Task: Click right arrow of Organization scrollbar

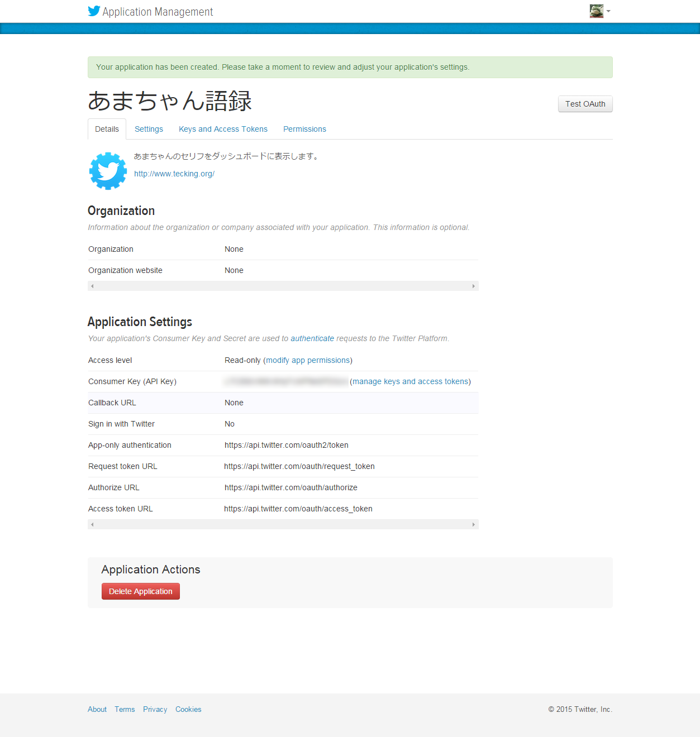Action: (474, 286)
